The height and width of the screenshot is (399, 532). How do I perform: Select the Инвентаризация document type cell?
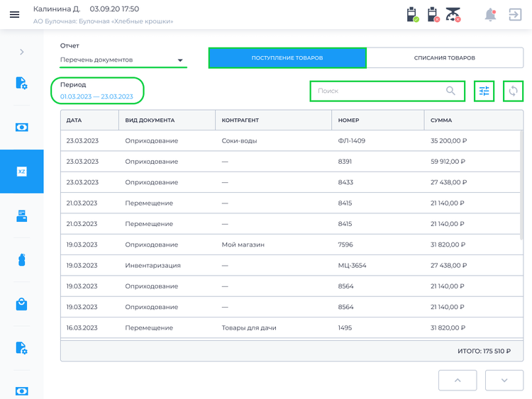click(153, 266)
